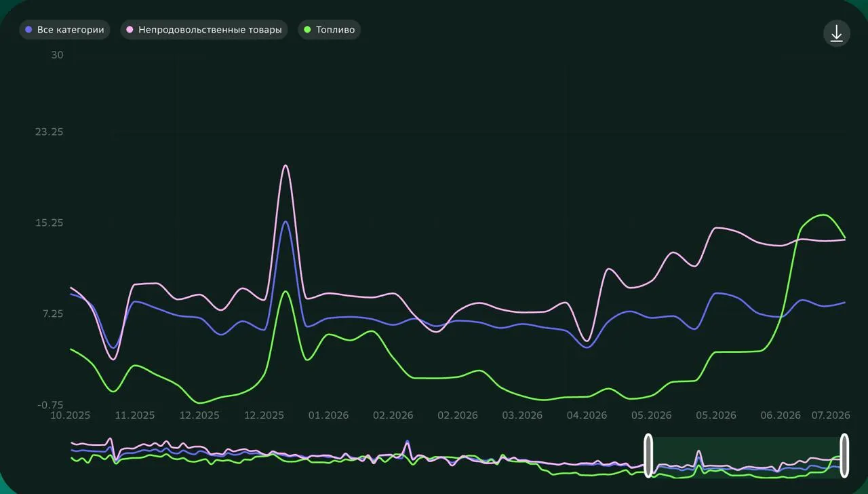868x494 pixels.
Task: Click the 10.2025 x-axis label
Action: (71, 415)
